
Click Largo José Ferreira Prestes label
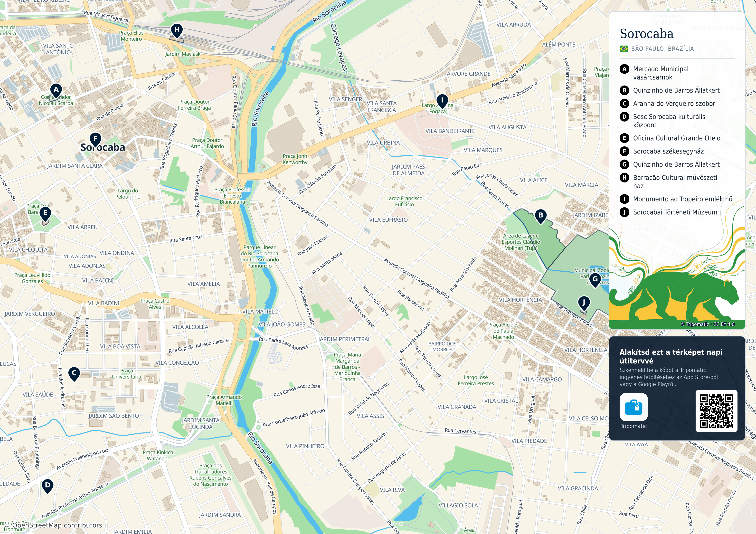[476, 381]
